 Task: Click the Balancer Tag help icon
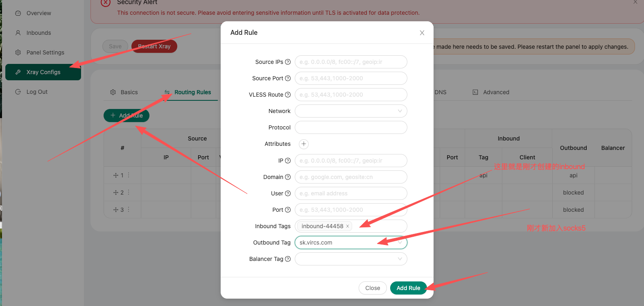pyautogui.click(x=288, y=259)
